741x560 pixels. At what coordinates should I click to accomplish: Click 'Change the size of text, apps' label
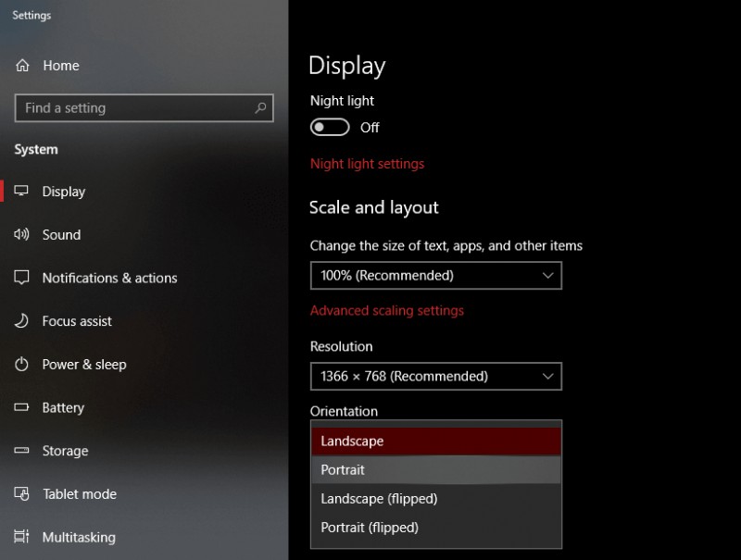(446, 245)
